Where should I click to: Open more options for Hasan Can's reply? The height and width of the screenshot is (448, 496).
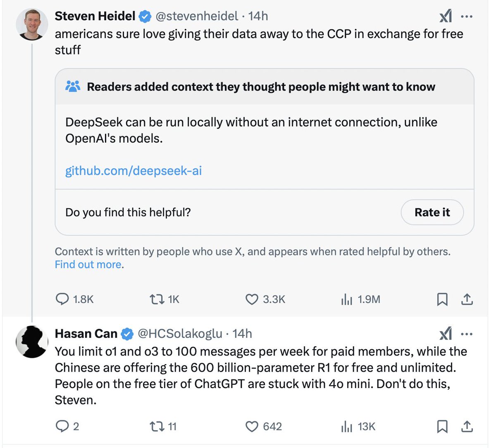(467, 334)
